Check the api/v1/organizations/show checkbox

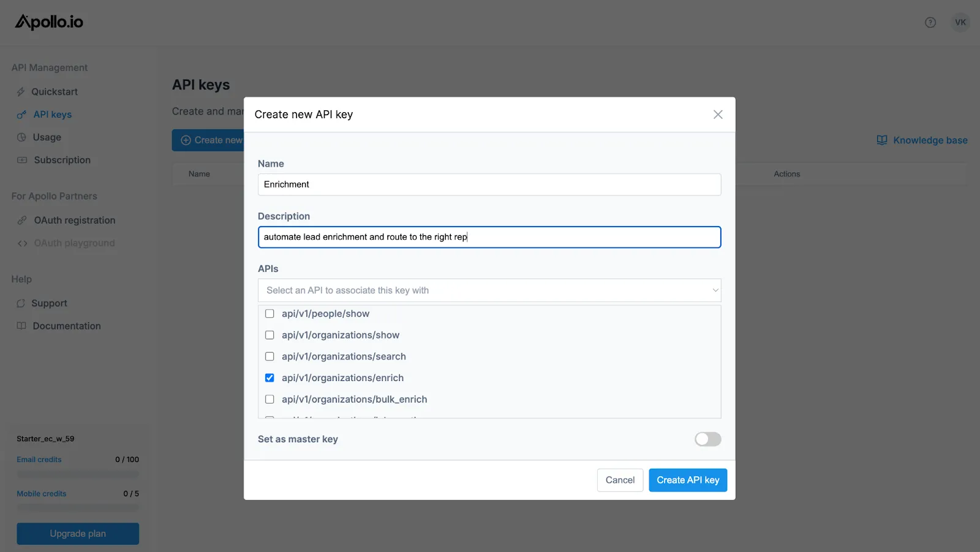(x=269, y=335)
